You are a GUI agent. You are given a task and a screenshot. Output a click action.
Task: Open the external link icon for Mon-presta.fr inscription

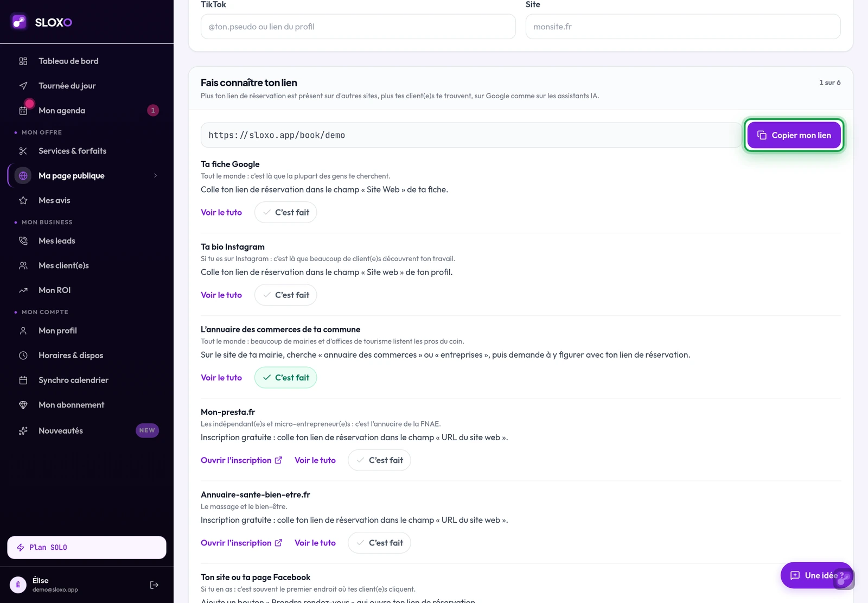(278, 460)
